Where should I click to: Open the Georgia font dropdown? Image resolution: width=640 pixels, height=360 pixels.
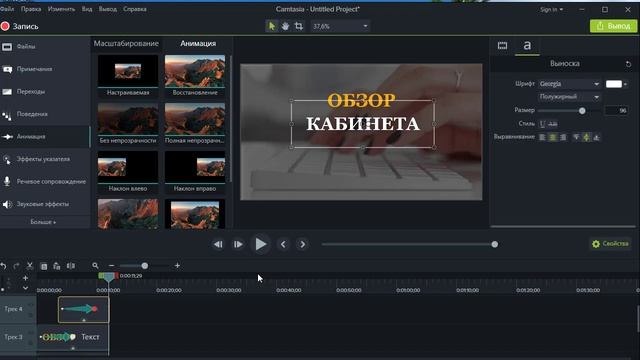(x=569, y=84)
